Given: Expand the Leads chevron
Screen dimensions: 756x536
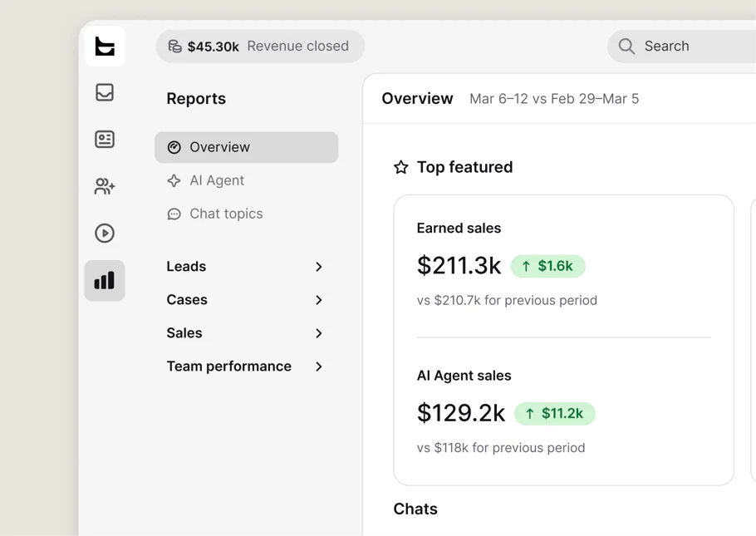Looking at the screenshot, I should [319, 267].
